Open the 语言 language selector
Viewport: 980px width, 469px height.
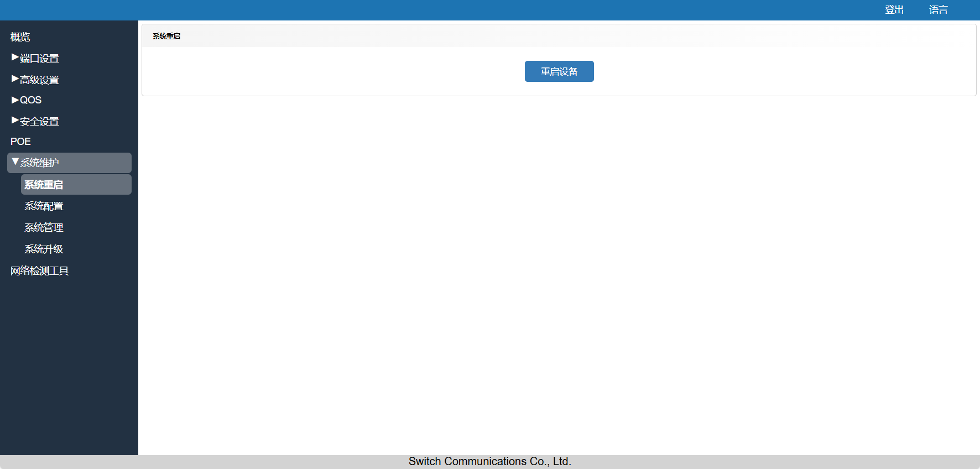(939, 10)
